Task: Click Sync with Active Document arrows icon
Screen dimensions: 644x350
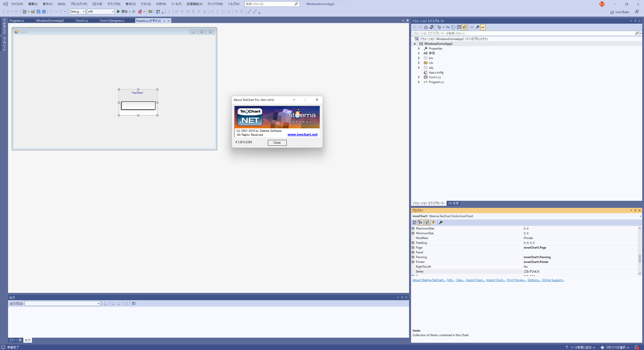Action: tap(448, 27)
